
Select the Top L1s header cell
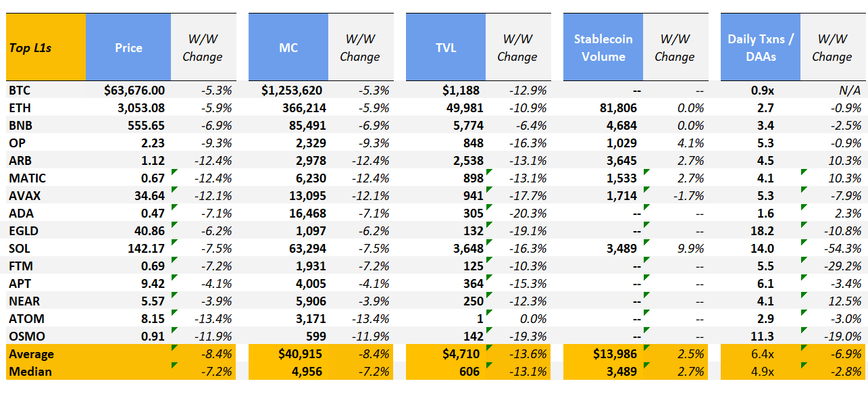[46, 47]
